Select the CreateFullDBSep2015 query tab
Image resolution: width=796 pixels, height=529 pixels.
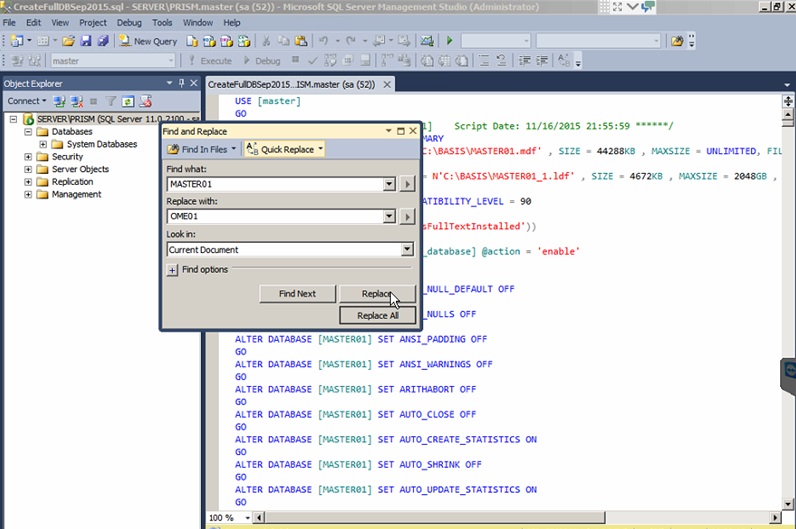coord(291,84)
